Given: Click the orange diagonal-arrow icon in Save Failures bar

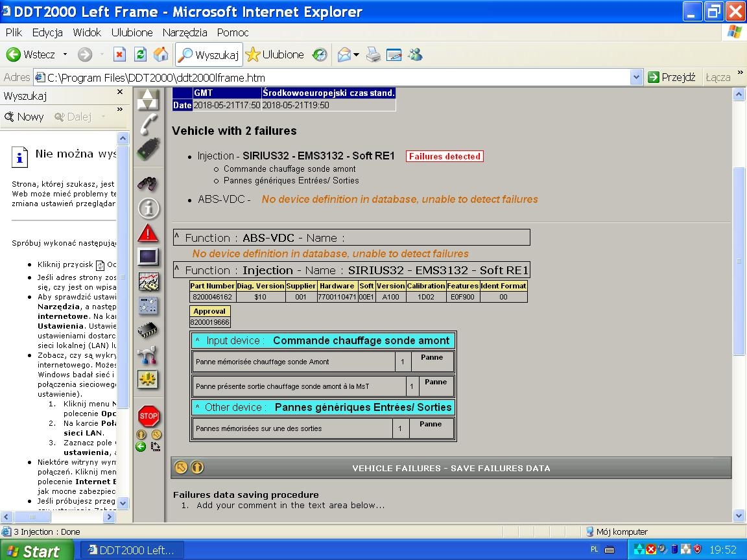Looking at the screenshot, I should (181, 467).
